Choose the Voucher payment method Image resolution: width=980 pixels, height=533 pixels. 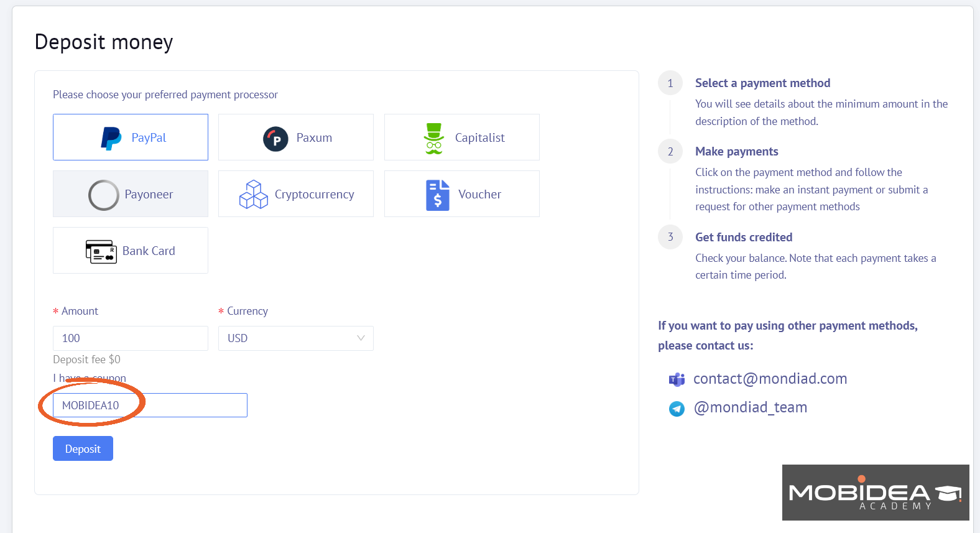[x=462, y=194]
